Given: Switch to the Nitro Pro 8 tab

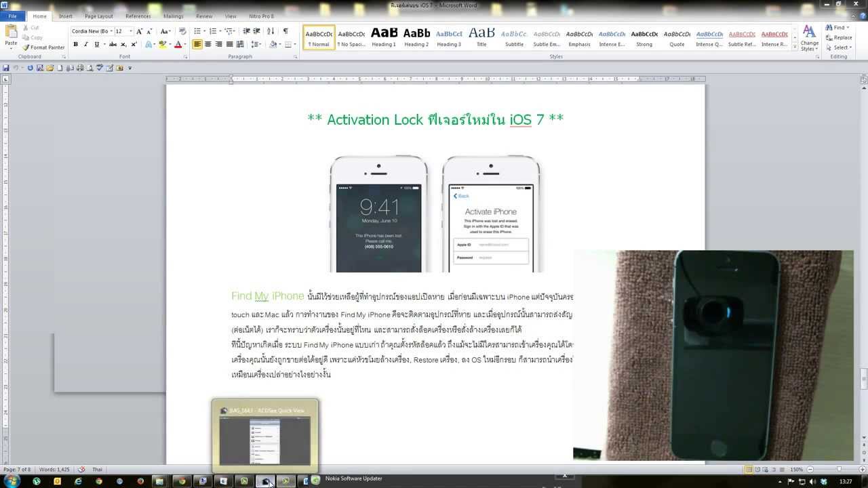Looking at the screenshot, I should click(262, 16).
